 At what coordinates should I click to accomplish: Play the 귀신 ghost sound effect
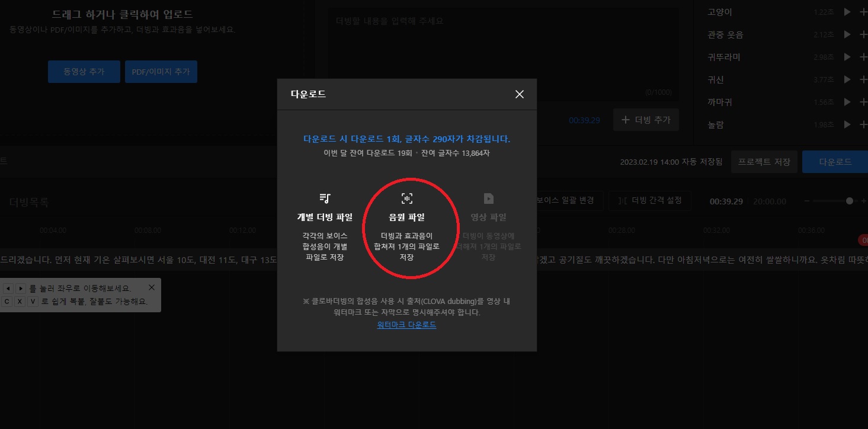(847, 79)
